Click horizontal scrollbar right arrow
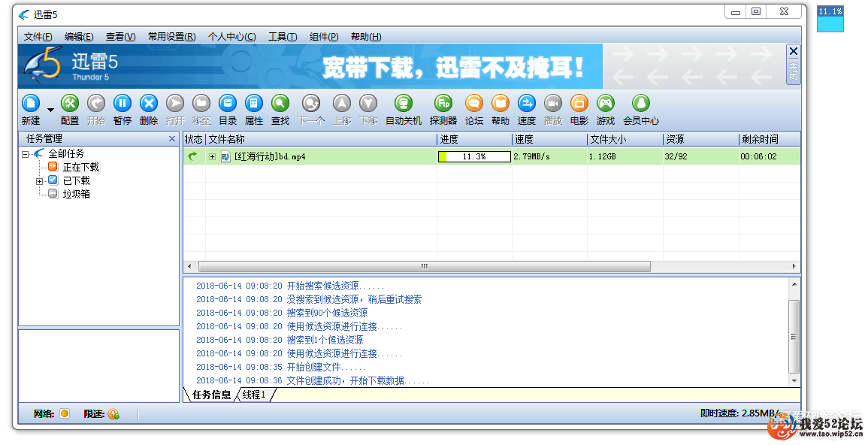This screenshot has width=868, height=445. click(794, 266)
